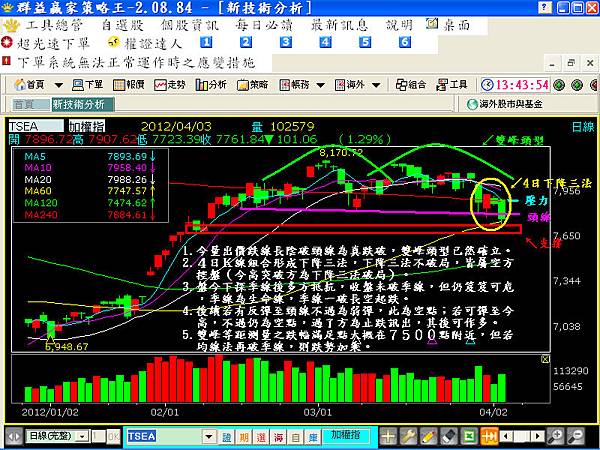The image size is (600, 450).
Task: Open 分析 analysis toolbar button
Action: [x=211, y=85]
